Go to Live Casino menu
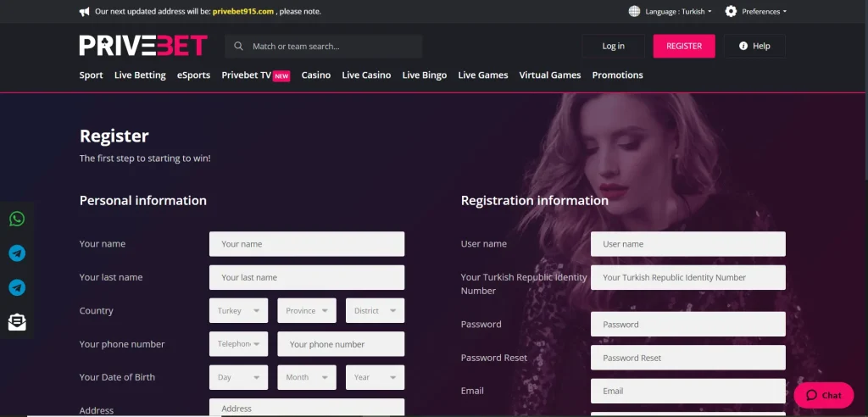868x417 pixels. pyautogui.click(x=366, y=75)
